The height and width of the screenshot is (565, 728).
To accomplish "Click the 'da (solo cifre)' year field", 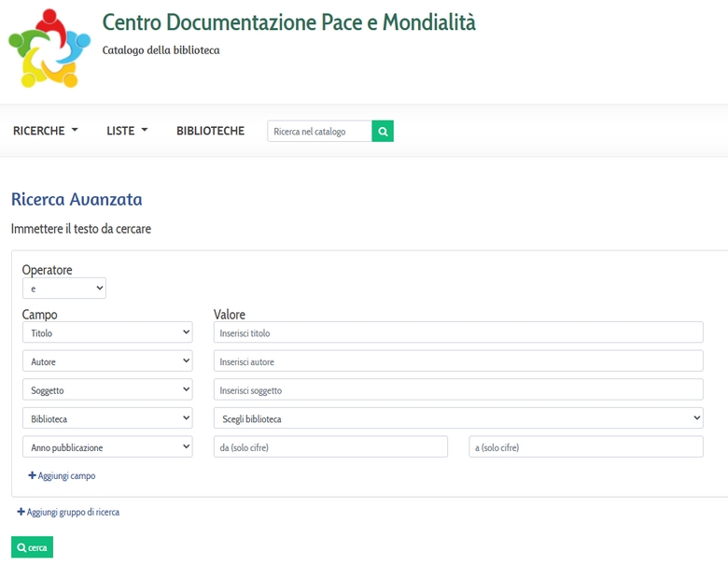I will (330, 446).
